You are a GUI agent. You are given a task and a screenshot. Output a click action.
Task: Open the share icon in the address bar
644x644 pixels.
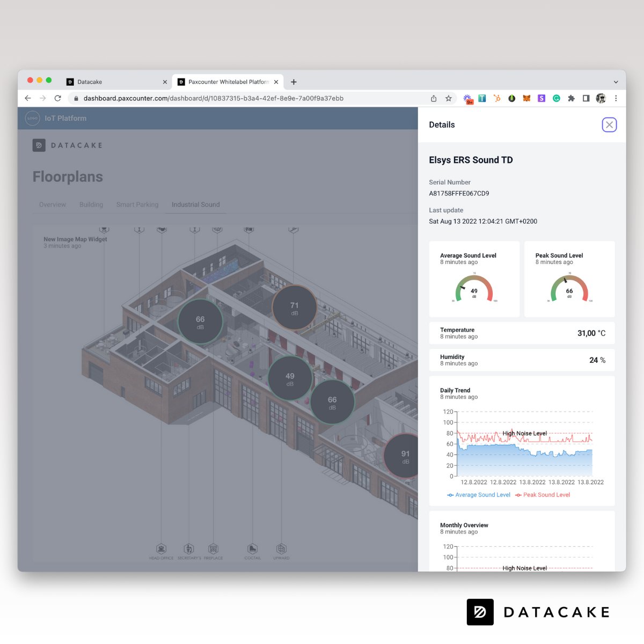434,98
